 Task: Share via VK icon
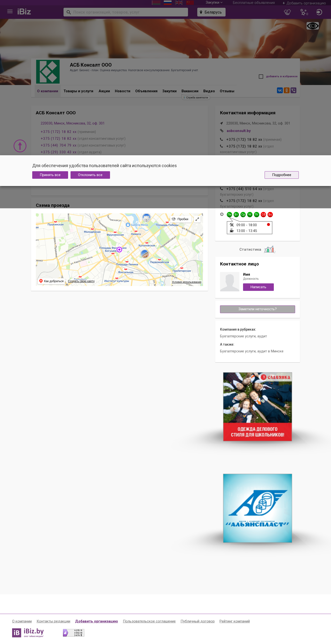[280, 90]
